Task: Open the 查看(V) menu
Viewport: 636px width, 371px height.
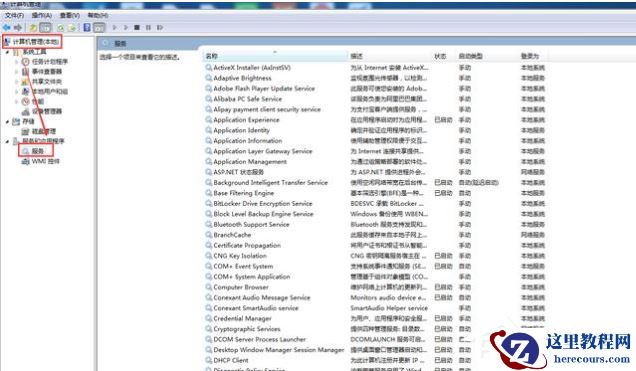Action: pos(70,15)
